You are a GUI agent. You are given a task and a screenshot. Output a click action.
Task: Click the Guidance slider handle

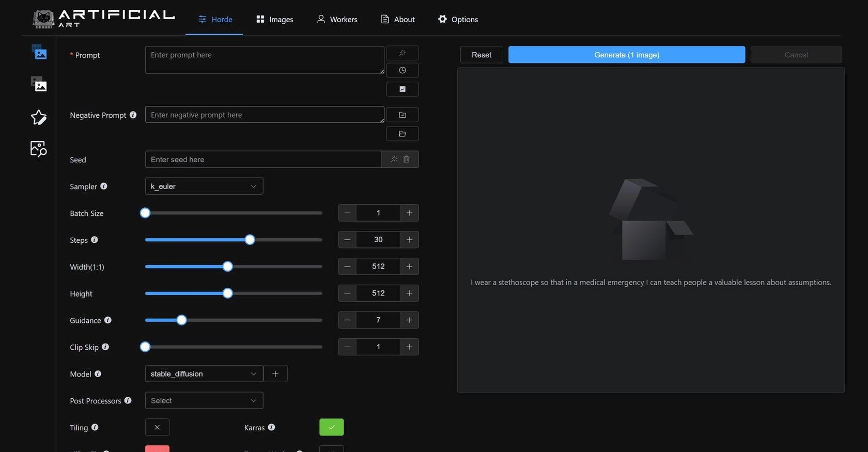(181, 320)
